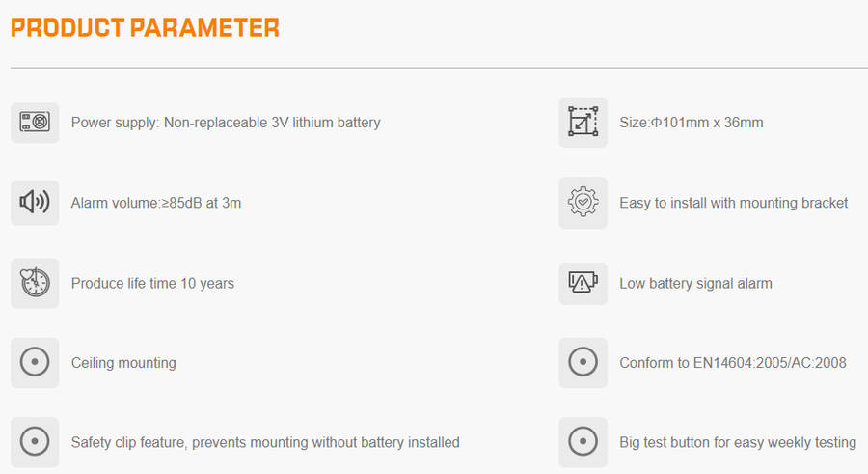
Task: Click the Safety clip feature description
Action: [x=265, y=442]
